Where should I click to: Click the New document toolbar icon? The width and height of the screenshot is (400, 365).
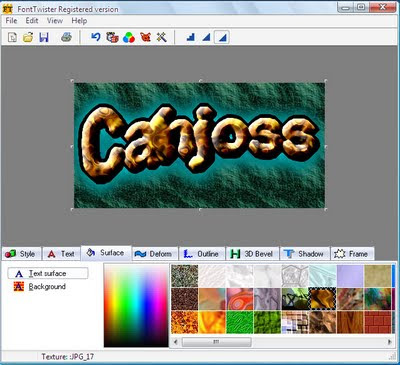tap(12, 37)
